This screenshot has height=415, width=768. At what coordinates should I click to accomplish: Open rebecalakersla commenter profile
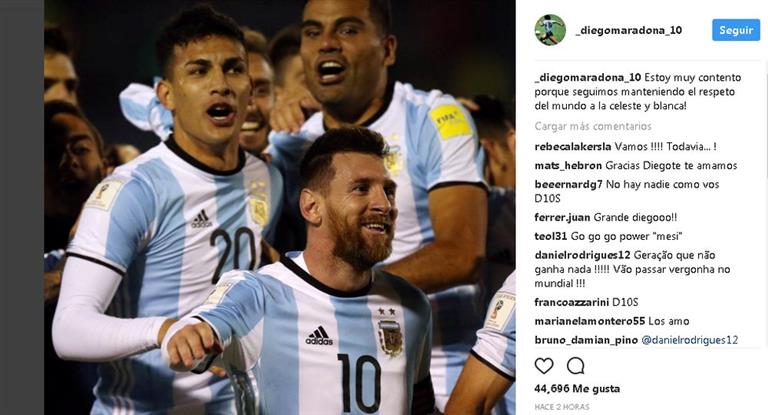click(x=573, y=146)
